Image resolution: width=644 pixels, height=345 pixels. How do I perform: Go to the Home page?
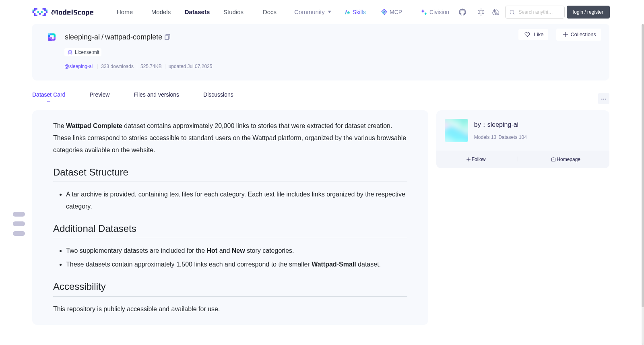(125, 12)
